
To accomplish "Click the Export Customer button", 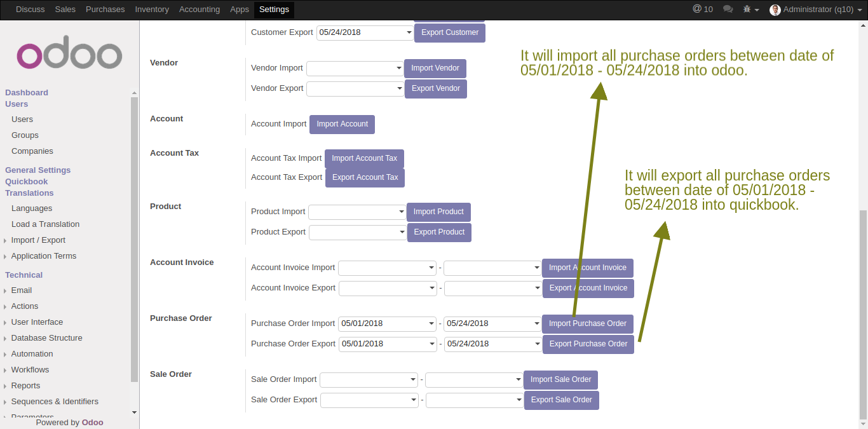I will click(450, 32).
